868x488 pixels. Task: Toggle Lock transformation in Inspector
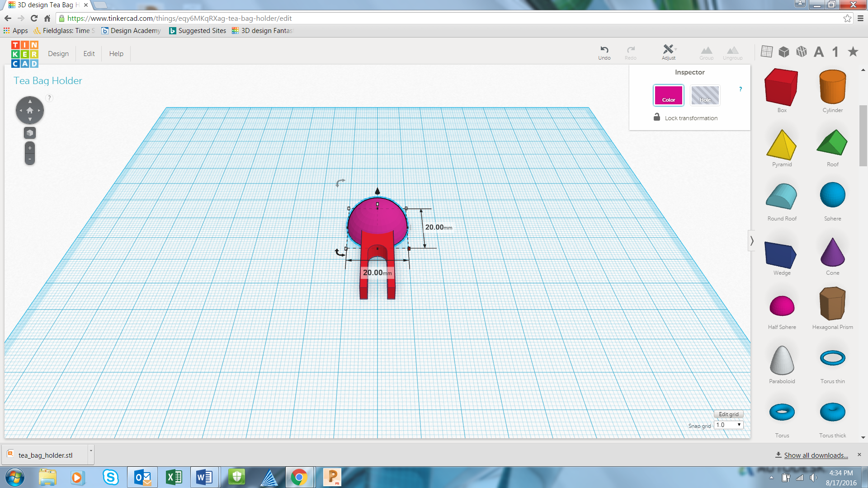pyautogui.click(x=685, y=118)
